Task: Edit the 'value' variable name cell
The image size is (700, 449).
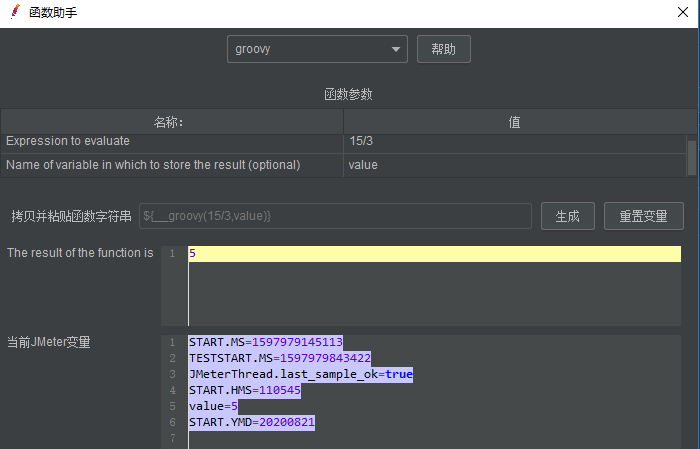Action: 514,165
